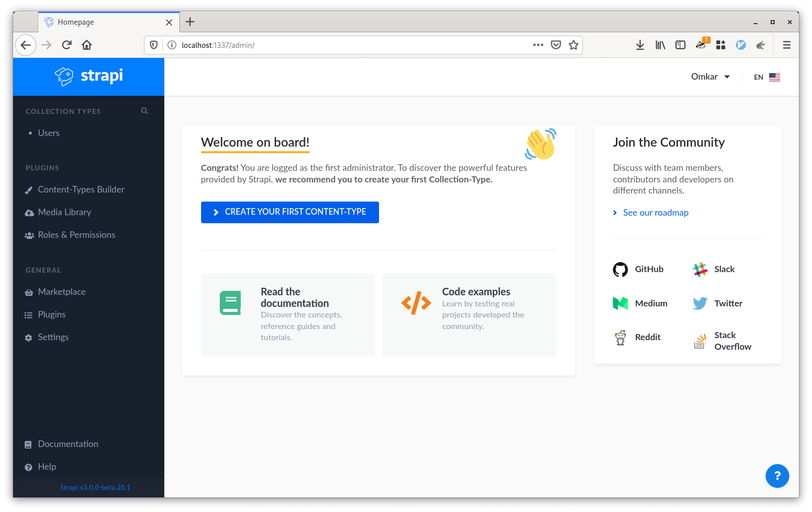Reload the page with refresh icon
This screenshot has height=512, width=812.
[67, 45]
